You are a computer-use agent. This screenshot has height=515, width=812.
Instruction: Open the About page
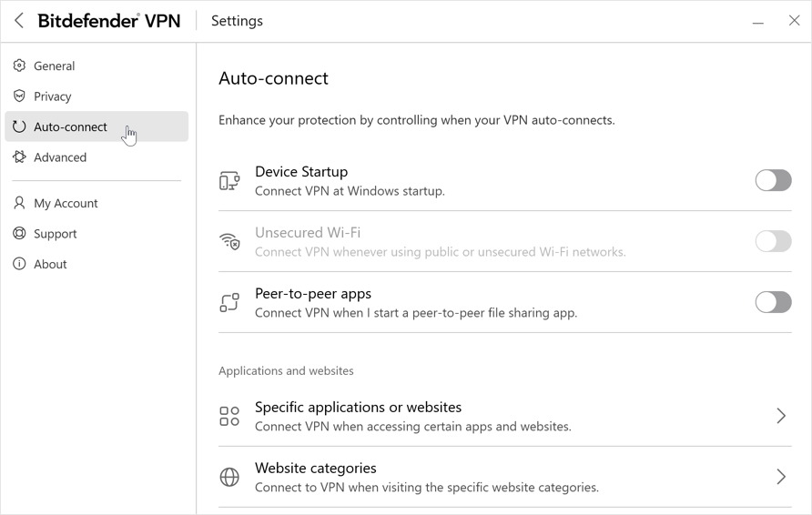pos(96,264)
